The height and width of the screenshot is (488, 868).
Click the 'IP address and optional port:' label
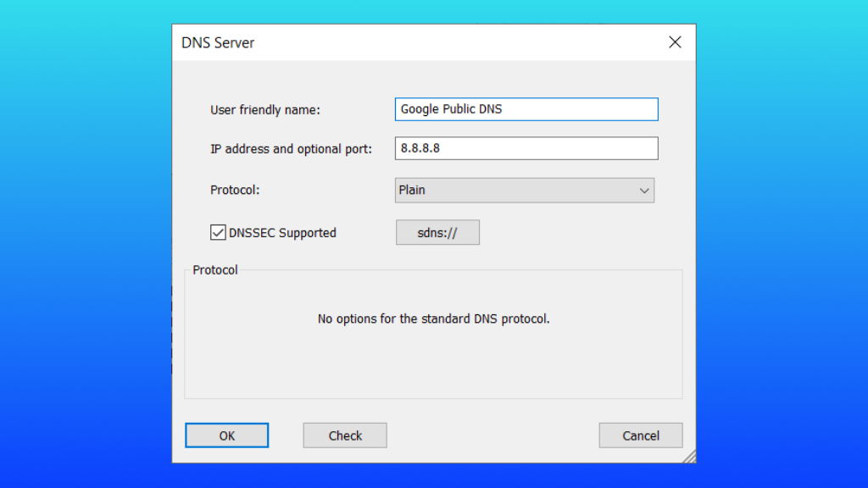click(292, 149)
